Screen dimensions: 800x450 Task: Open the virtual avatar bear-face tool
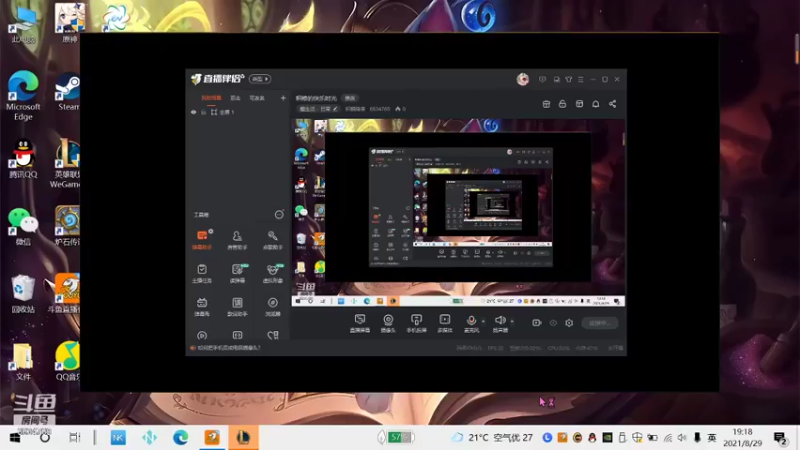[272, 273]
